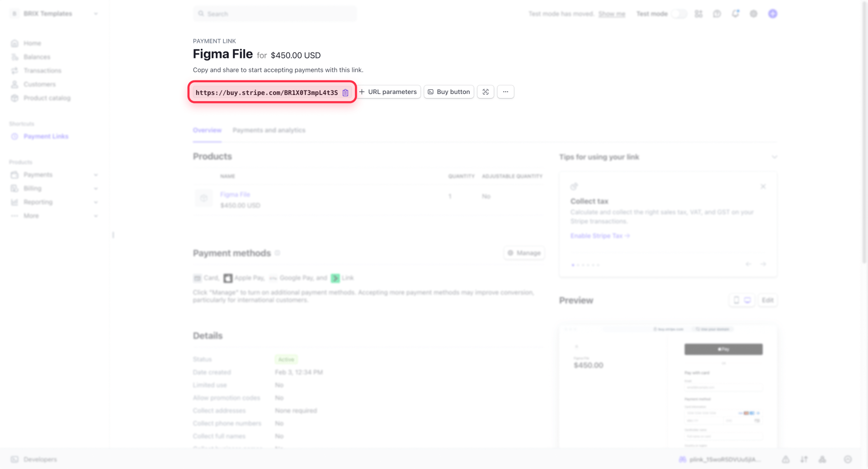The width and height of the screenshot is (868, 469).
Task: Open Product catalog in the sidebar
Action: 47,98
